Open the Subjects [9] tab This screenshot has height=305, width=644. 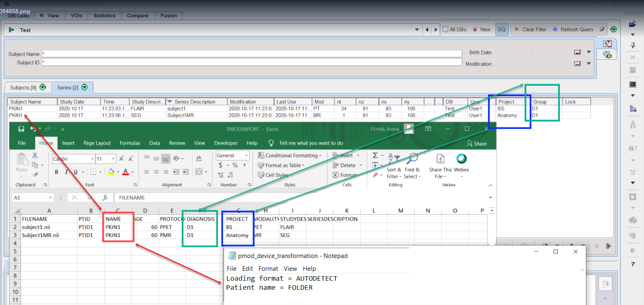point(28,87)
